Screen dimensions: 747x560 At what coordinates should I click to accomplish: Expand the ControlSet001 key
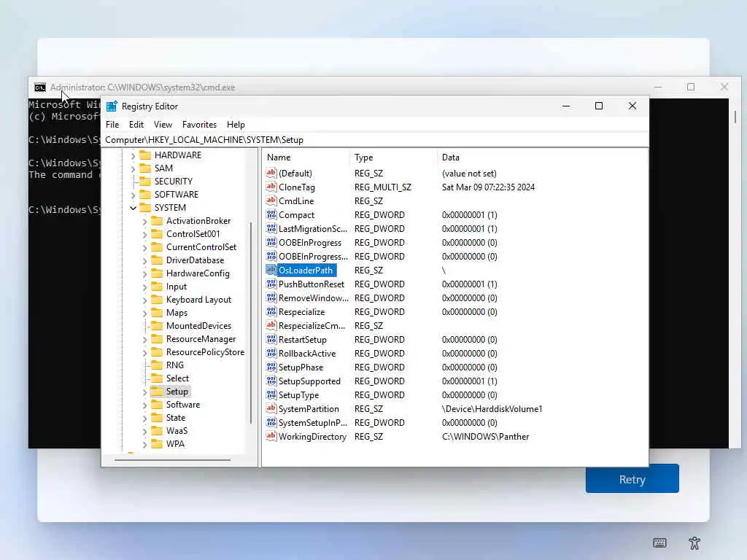[x=145, y=234]
